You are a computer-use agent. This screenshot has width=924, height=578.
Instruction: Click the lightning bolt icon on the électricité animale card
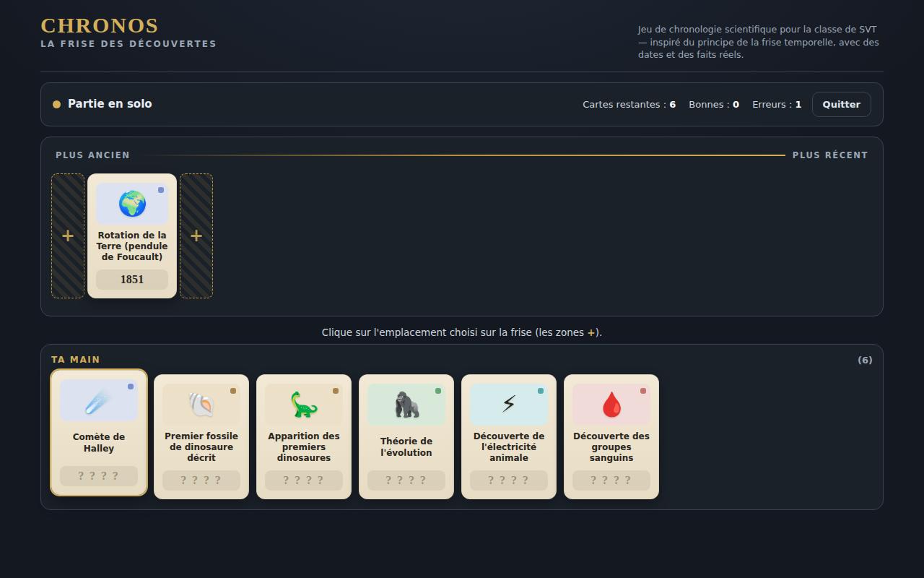coord(509,405)
